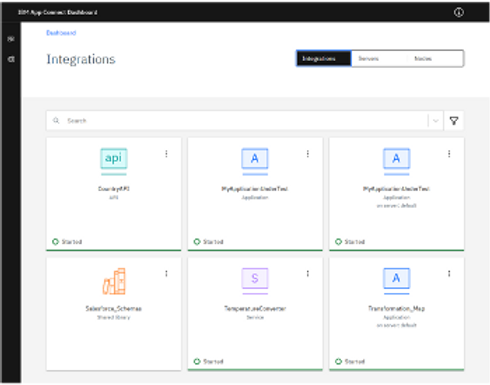Open the overflow menu on Transformation_Map card

point(449,273)
